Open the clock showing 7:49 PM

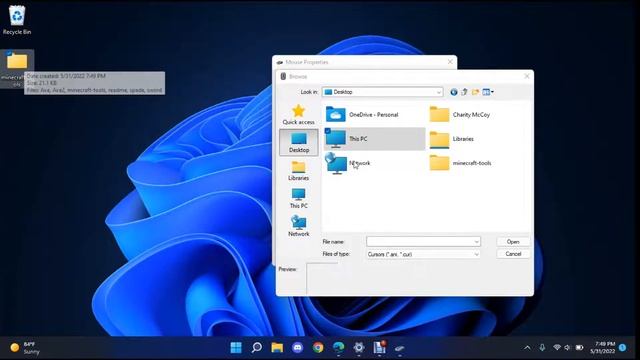(603, 347)
